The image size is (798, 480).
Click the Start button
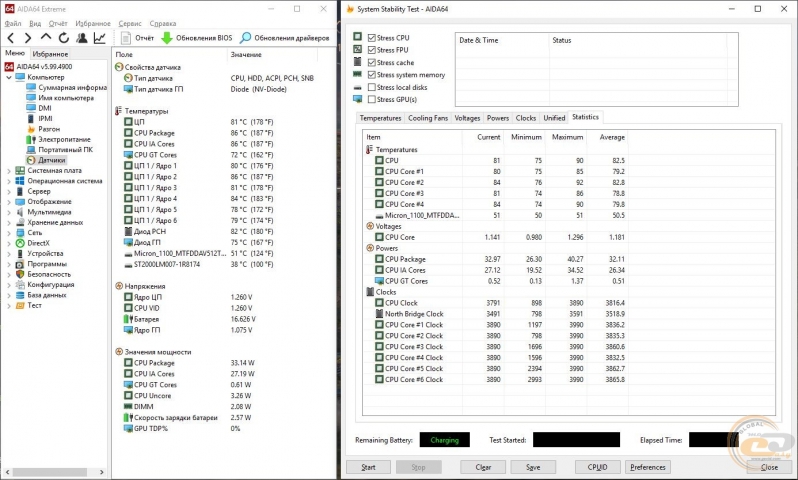(x=368, y=467)
